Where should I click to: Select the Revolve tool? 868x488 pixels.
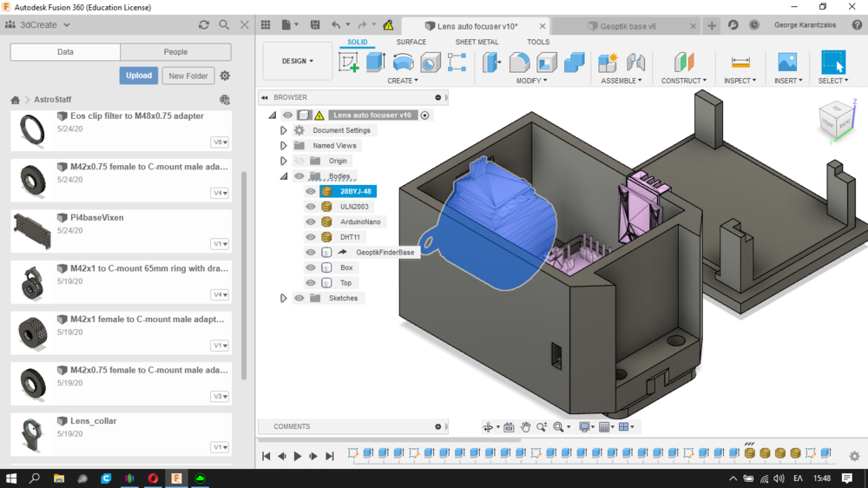coord(403,63)
